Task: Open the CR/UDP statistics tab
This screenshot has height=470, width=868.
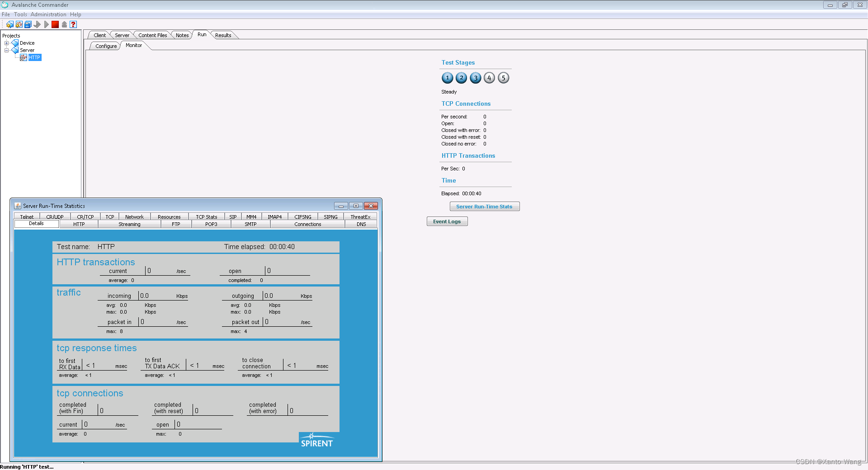Action: pyautogui.click(x=55, y=217)
